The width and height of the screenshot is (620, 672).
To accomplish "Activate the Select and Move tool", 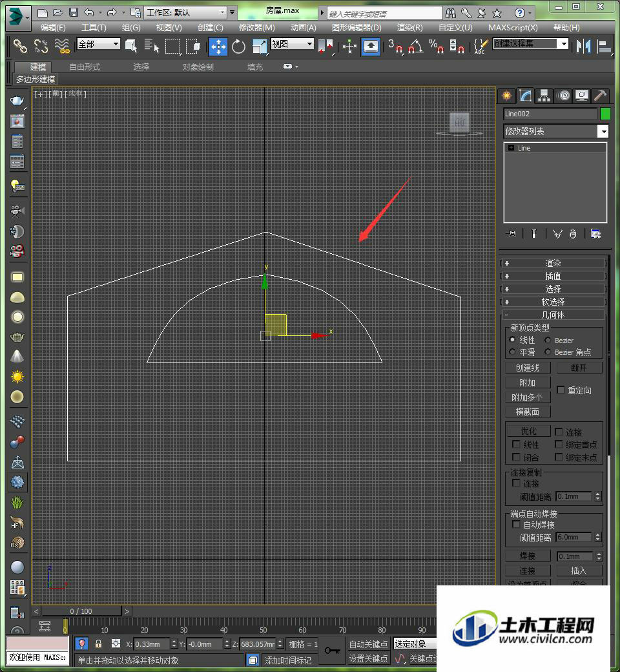I will [218, 47].
